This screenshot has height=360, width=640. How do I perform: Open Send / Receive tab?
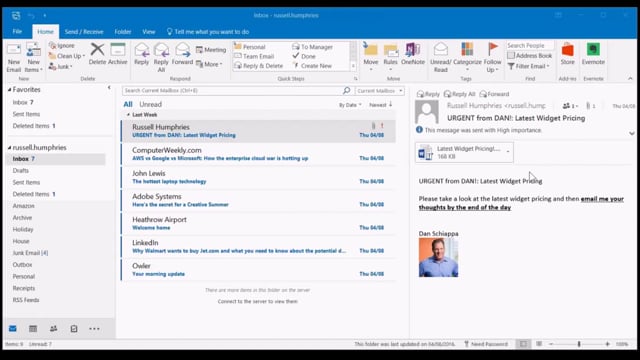84,31
